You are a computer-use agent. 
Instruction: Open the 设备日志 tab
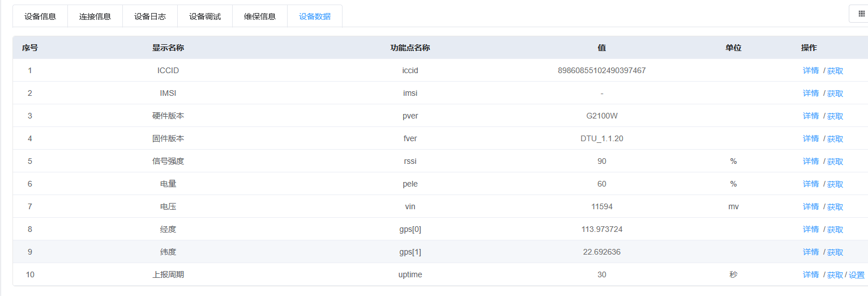pyautogui.click(x=150, y=16)
